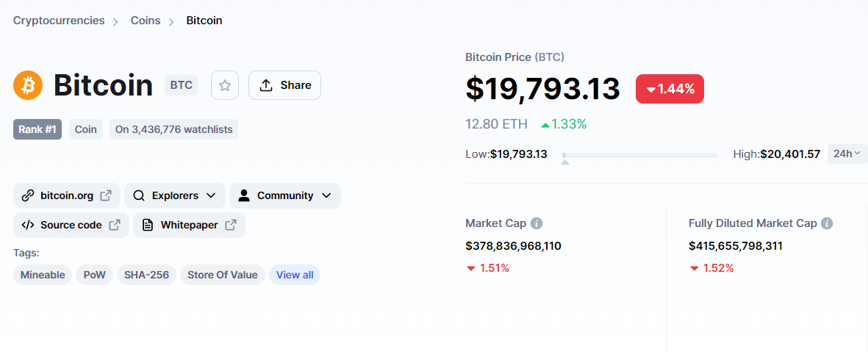868x360 pixels.
Task: Click the $378,836,968,110 market cap value
Action: click(513, 246)
